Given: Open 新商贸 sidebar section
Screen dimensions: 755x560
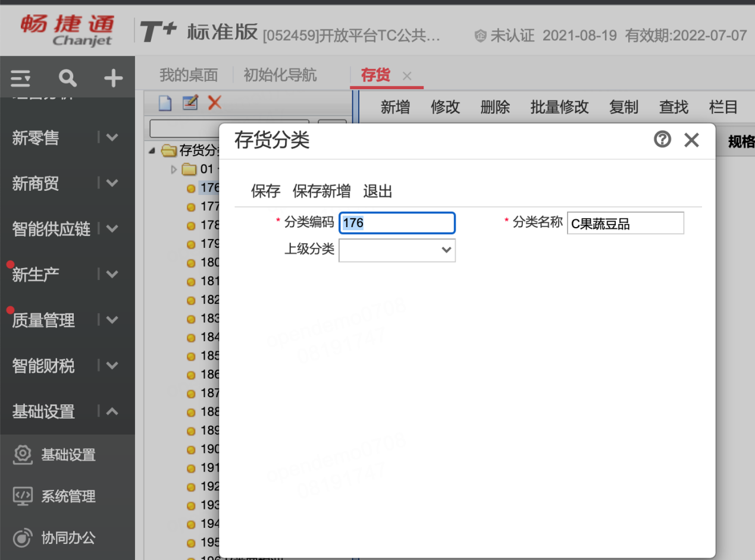Looking at the screenshot, I should click(x=36, y=184).
